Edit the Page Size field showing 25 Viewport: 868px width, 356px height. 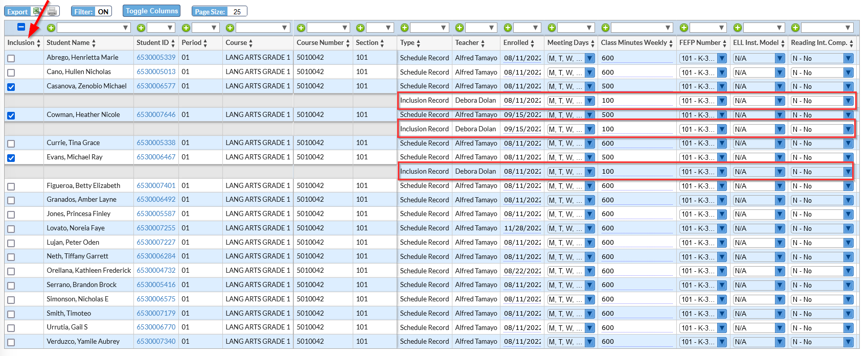[237, 11]
